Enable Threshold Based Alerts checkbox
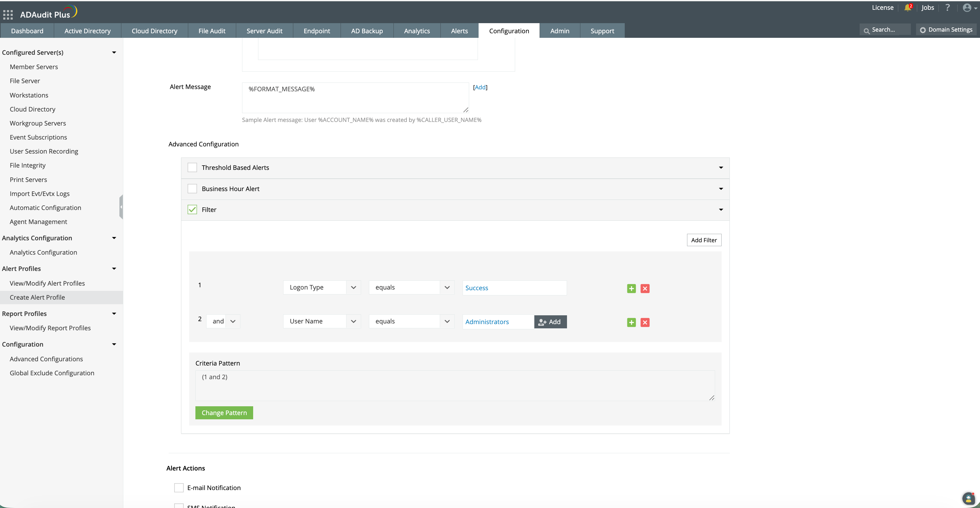Viewport: 980px width, 508px height. click(192, 168)
